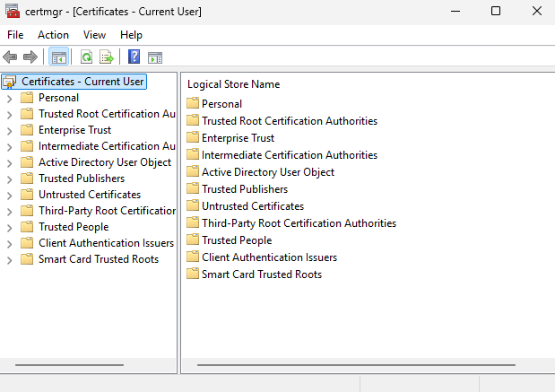Click folder icon of Personal in right pane

pos(193,103)
